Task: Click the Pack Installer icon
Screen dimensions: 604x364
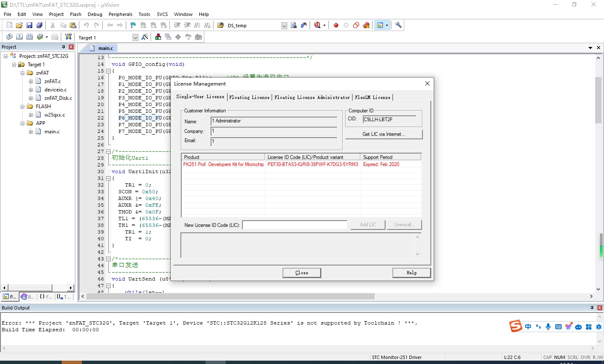Action: click(x=198, y=37)
